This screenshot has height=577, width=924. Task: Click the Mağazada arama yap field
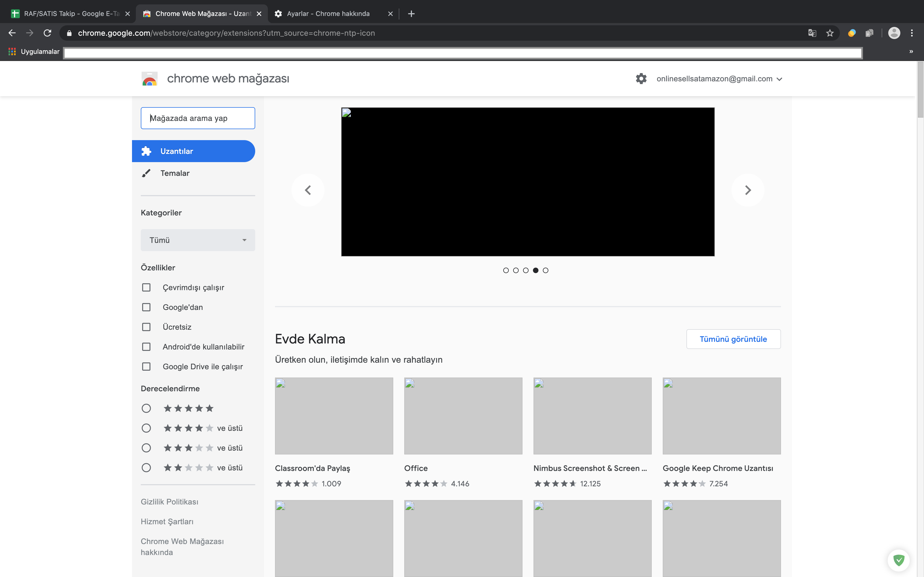click(x=198, y=118)
